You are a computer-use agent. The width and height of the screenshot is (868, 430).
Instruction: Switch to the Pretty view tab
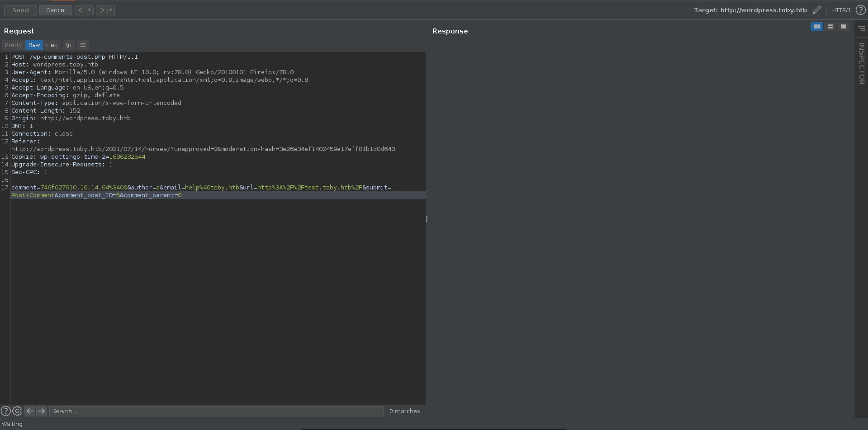point(13,45)
